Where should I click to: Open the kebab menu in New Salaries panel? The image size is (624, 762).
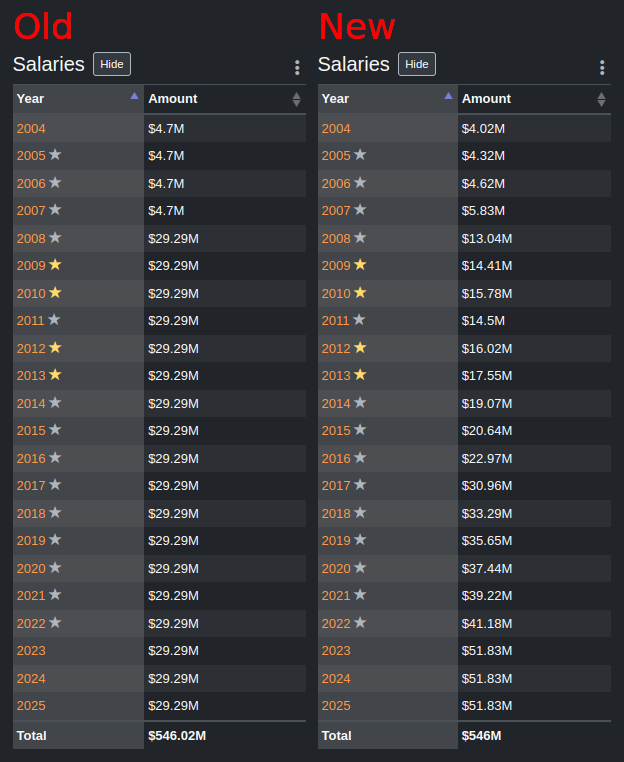(x=602, y=68)
